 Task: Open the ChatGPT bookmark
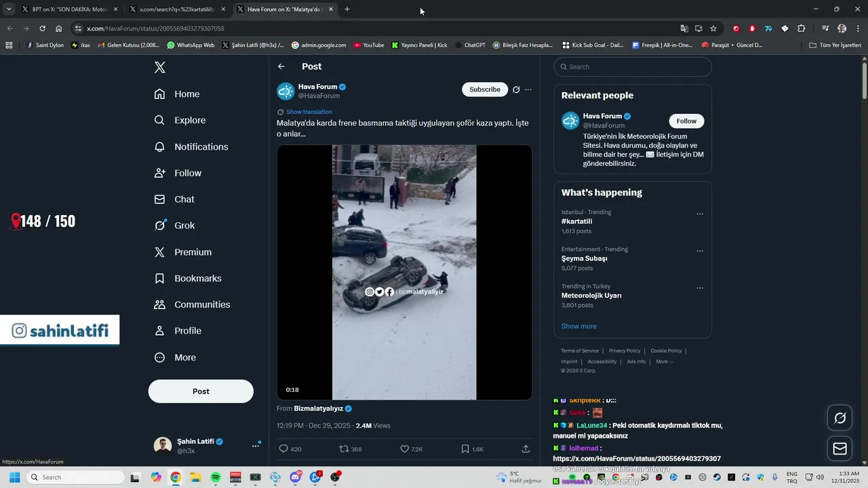pyautogui.click(x=470, y=45)
